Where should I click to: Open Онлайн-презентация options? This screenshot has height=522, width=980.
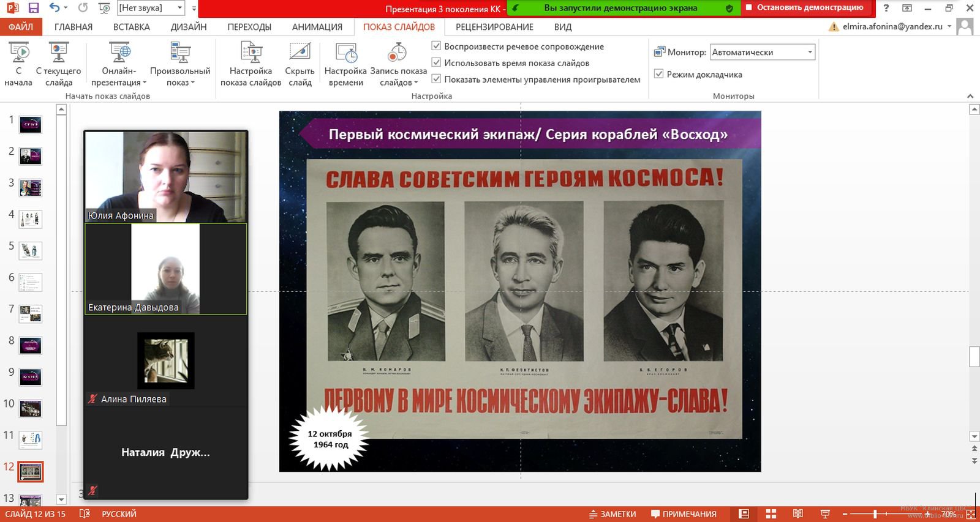[119, 64]
